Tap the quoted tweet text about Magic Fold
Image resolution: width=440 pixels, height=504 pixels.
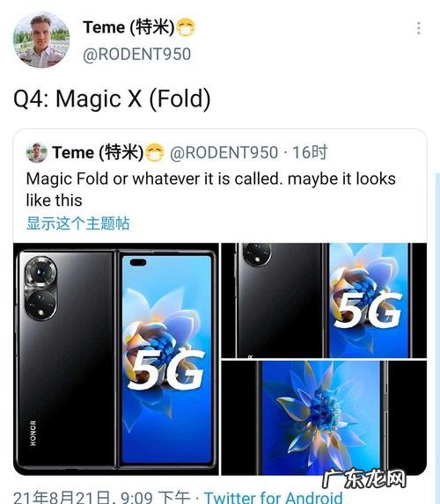(x=210, y=189)
